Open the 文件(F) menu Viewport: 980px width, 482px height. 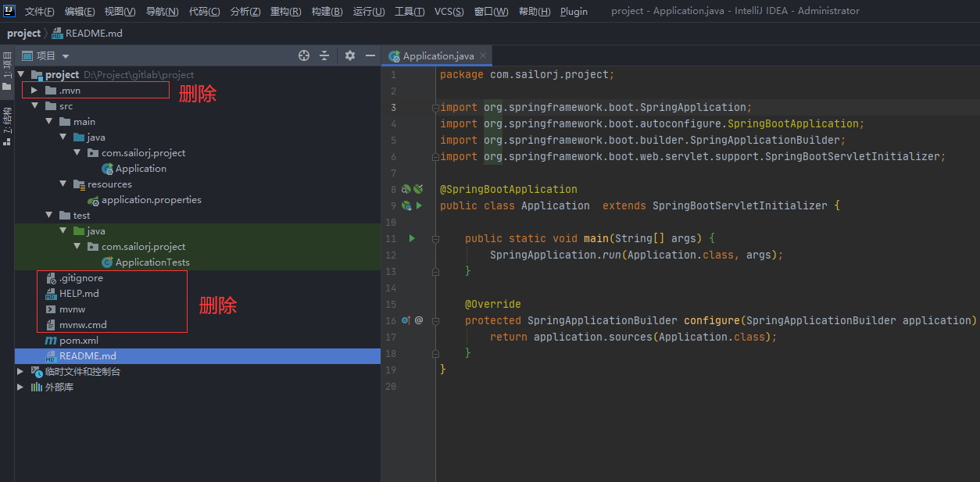40,11
